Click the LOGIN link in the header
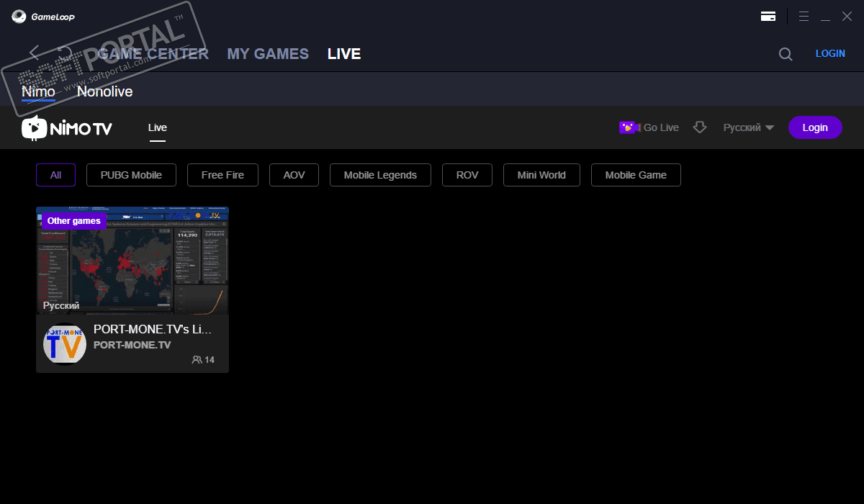864x504 pixels. pos(830,54)
